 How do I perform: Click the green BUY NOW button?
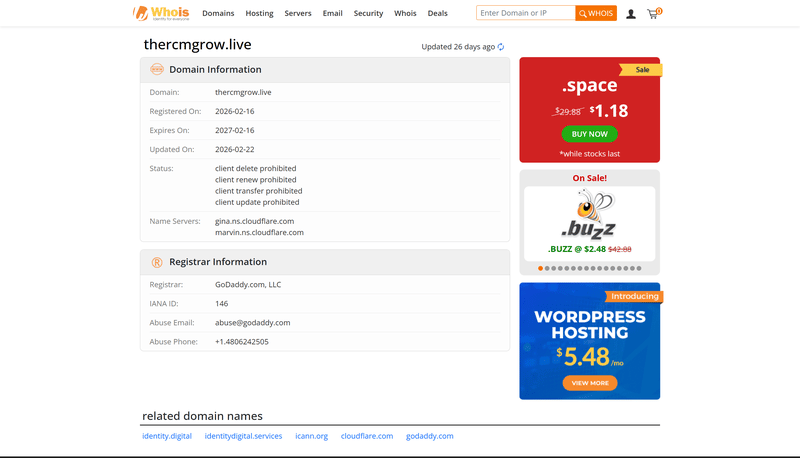click(589, 134)
